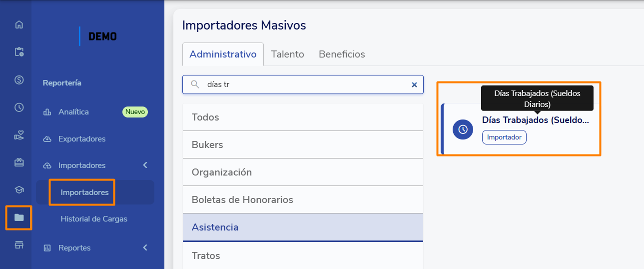Select the folder reports icon

(19, 217)
